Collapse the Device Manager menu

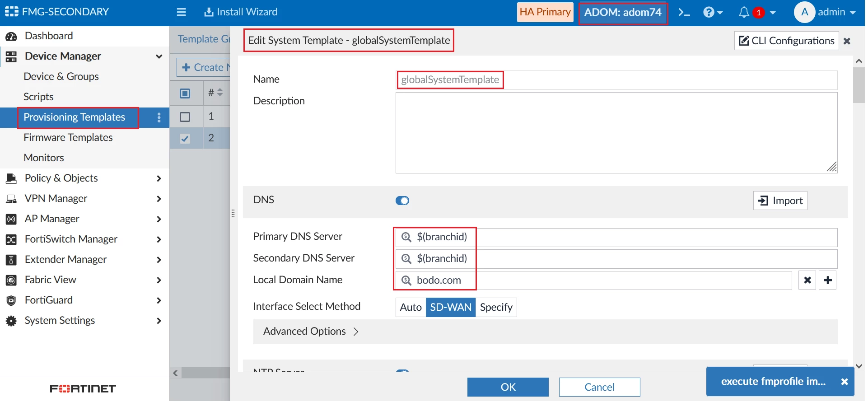tap(159, 56)
